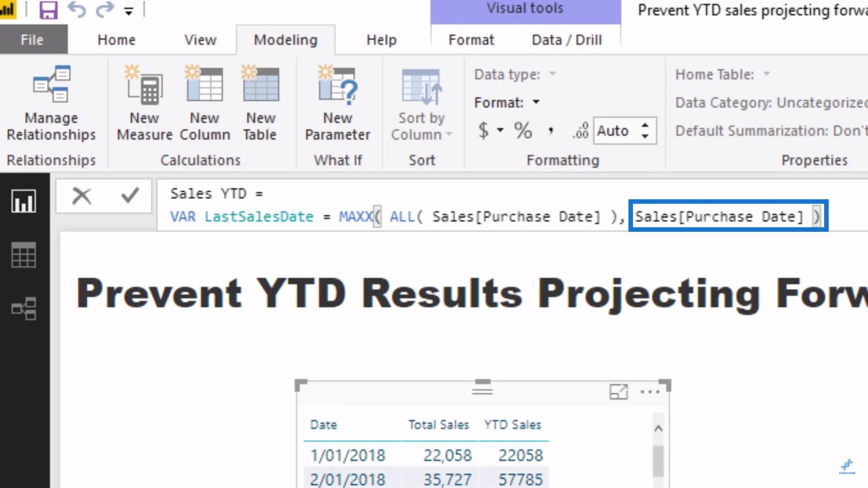Cancel the formula with X button
This screenshot has width=868, height=488.
pyautogui.click(x=82, y=196)
